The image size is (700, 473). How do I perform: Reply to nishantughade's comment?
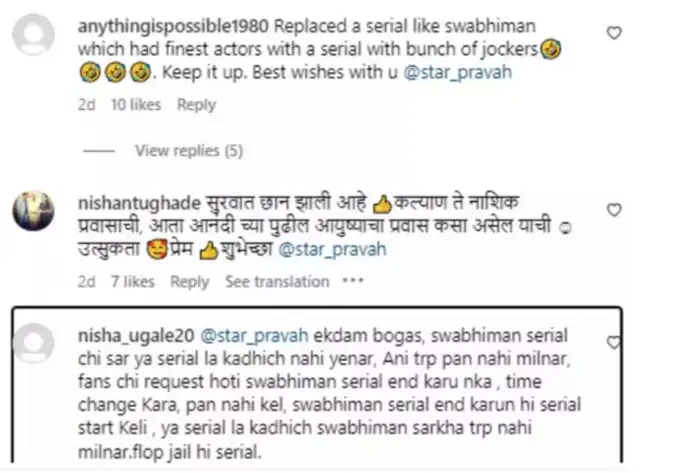(x=190, y=282)
